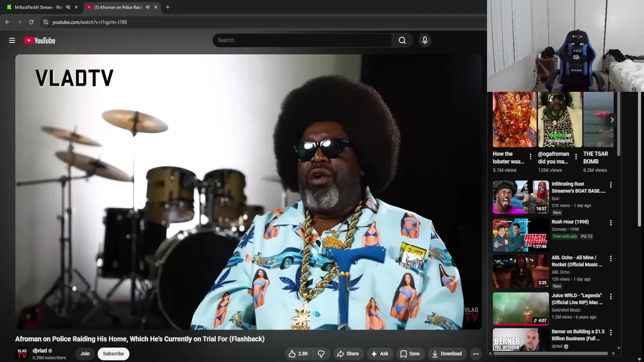Image resolution: width=644 pixels, height=362 pixels.
Task: Close the Afroman on Police Raid tab
Action: (155, 7)
